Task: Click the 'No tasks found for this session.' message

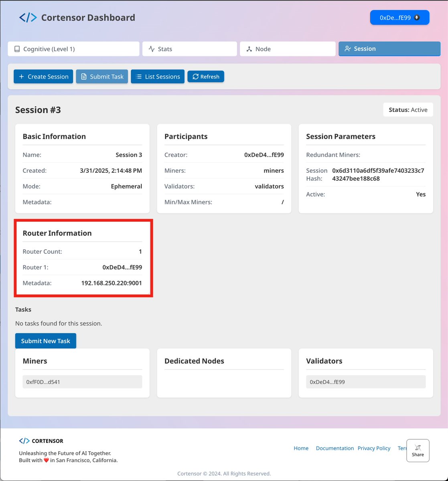Action: coord(59,323)
